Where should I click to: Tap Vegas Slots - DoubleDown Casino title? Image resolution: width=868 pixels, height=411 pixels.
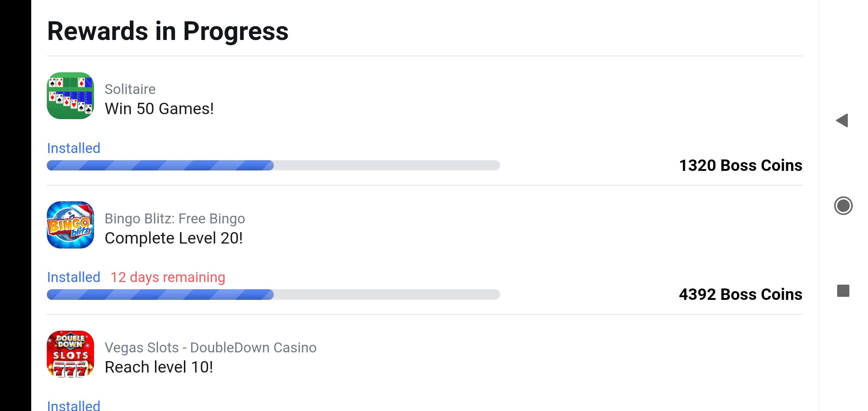click(x=211, y=347)
